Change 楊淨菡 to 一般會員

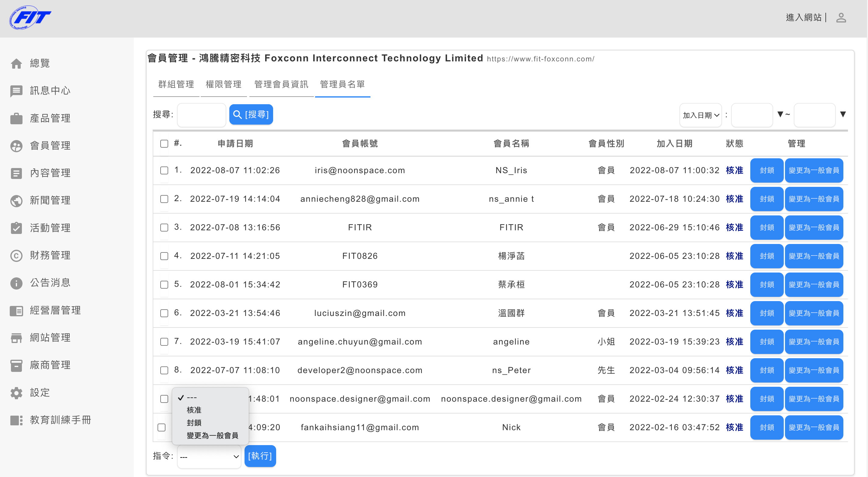tap(814, 256)
